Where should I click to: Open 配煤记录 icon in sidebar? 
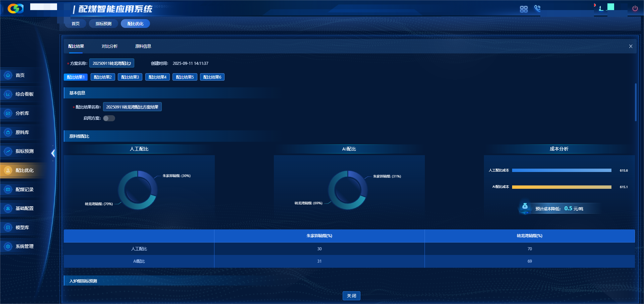pyautogui.click(x=8, y=189)
